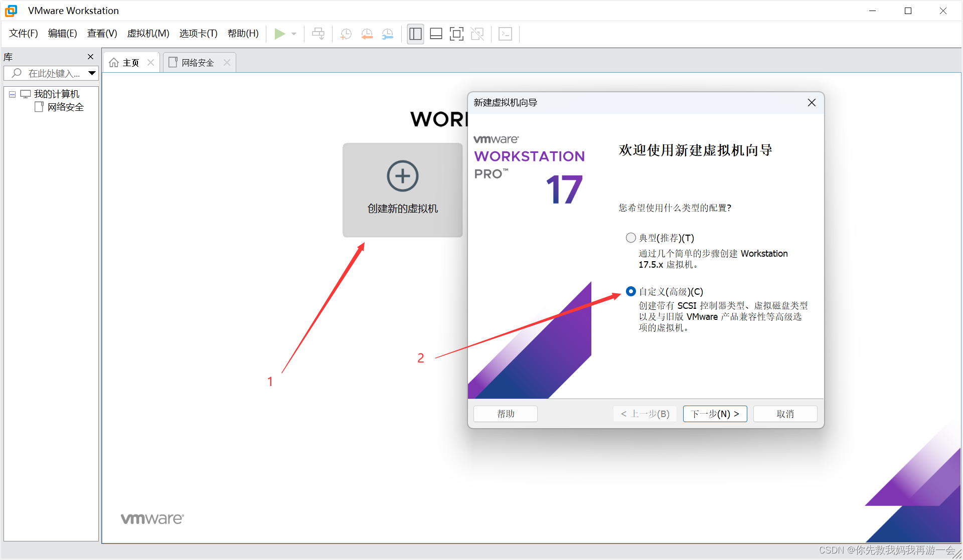Screen dimensions: 963x560
Task: Open the 查看(V) menu
Action: click(x=102, y=34)
